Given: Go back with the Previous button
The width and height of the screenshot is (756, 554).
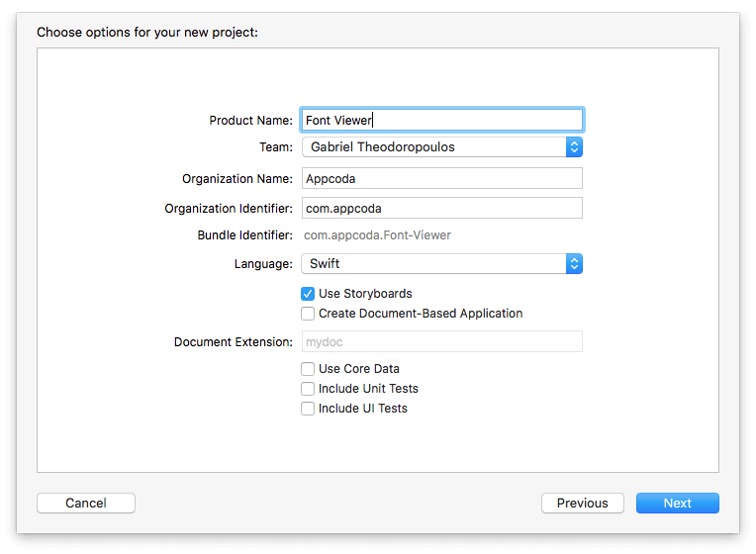Looking at the screenshot, I should [x=582, y=503].
